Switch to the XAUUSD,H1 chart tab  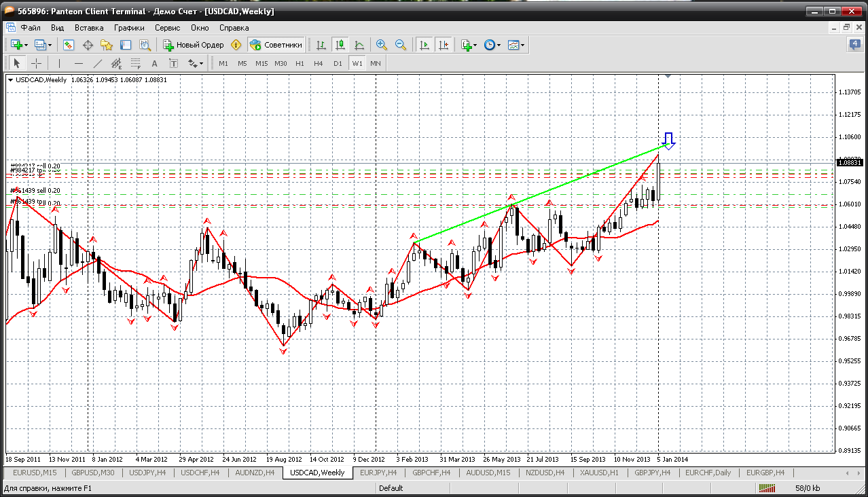(600, 473)
